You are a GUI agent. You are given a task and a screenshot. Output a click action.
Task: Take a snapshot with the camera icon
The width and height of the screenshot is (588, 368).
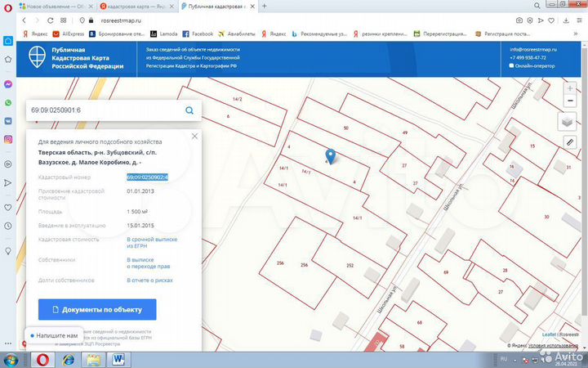click(x=519, y=20)
